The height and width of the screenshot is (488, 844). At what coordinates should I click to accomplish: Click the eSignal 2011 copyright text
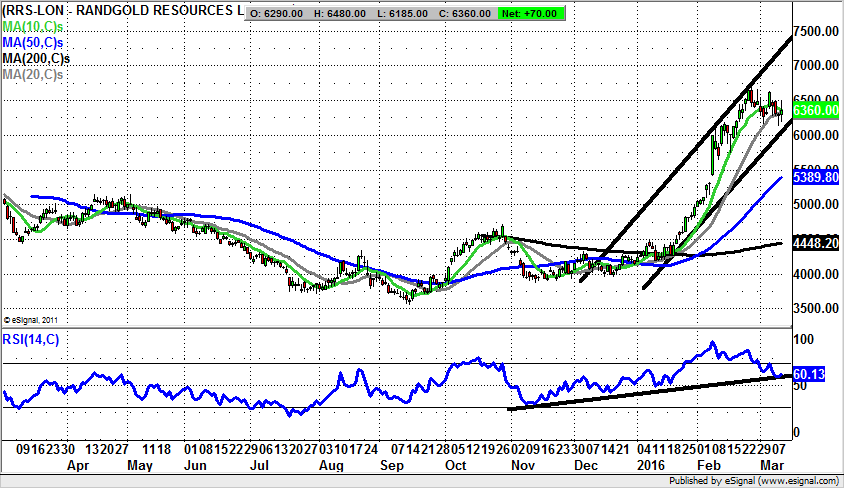[x=31, y=319]
